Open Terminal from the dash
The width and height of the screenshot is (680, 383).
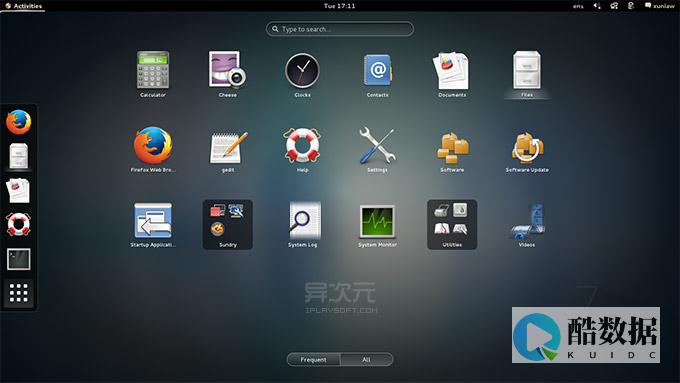(19, 259)
